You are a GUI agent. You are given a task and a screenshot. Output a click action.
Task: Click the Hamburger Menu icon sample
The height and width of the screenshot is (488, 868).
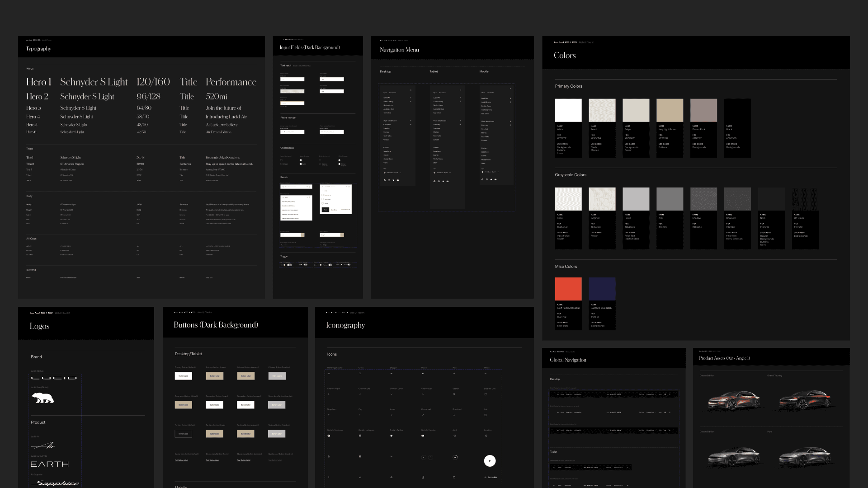click(329, 374)
